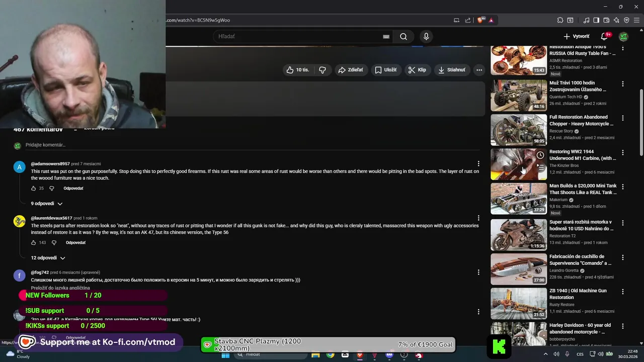Screen dimensions: 644x362
Task: Open options for Russia Old Rusty Table Fan video
Action: (x=623, y=49)
